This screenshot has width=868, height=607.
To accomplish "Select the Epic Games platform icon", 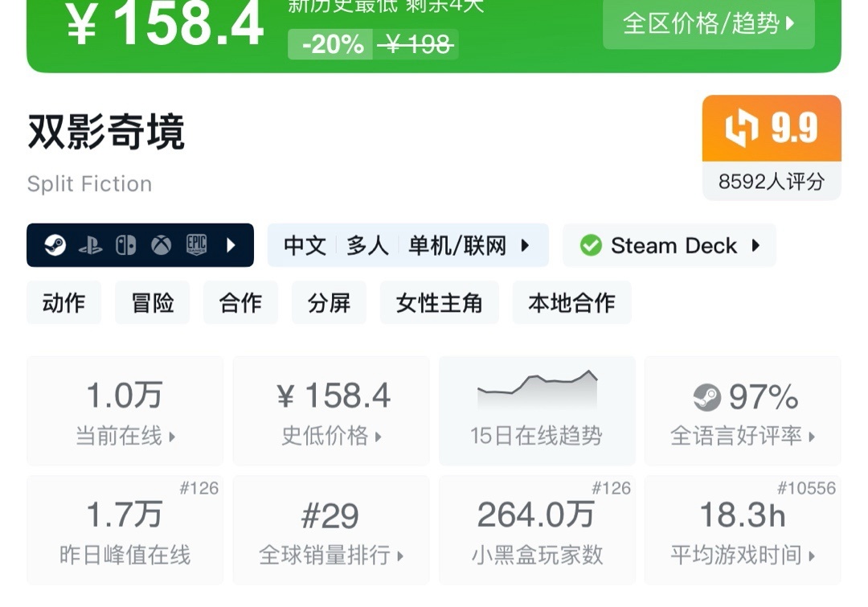I will [197, 244].
